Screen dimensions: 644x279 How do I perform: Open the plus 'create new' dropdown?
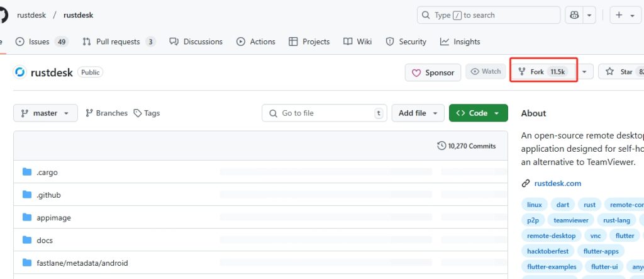(x=626, y=15)
